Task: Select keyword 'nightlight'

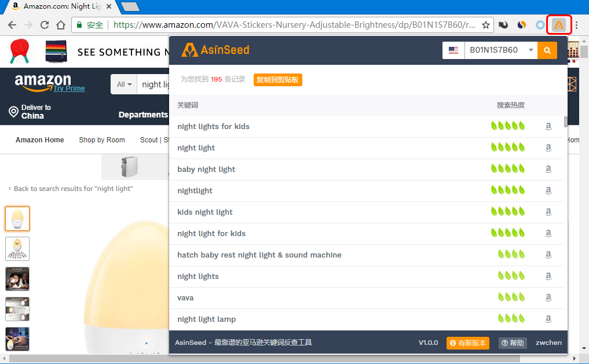Action: tap(195, 190)
